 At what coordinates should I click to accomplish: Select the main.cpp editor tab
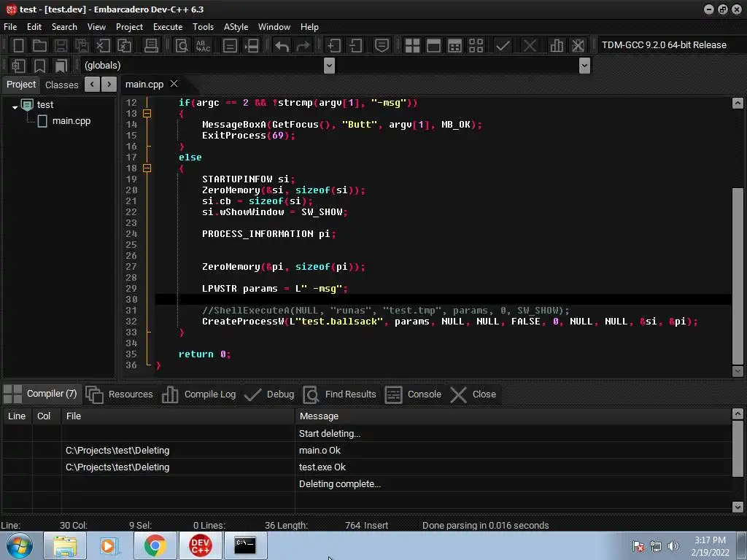[x=144, y=85]
